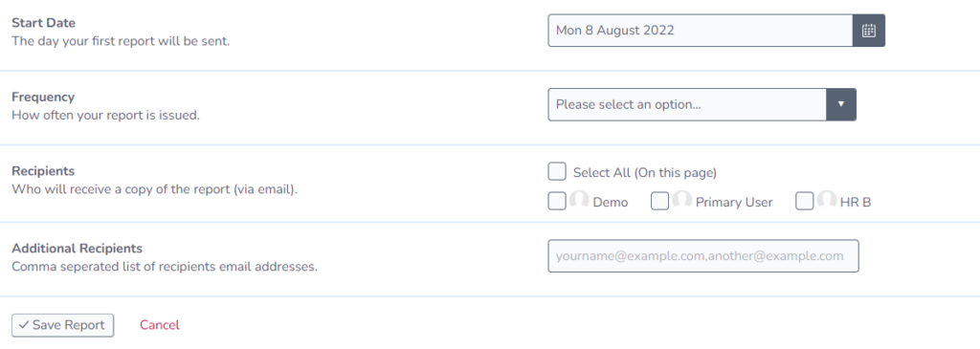Viewport: 980px width, 349px height.
Task: Focus the Additional Recipients email field
Action: pyautogui.click(x=703, y=256)
